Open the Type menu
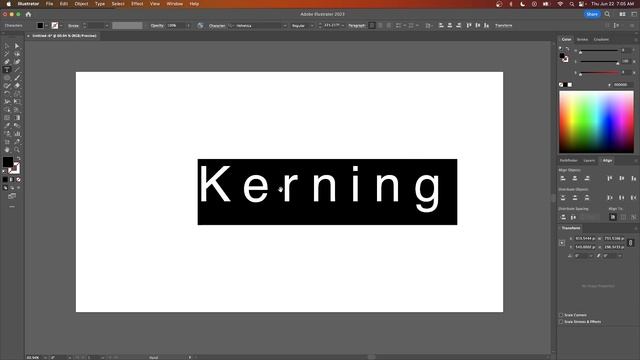 (x=100, y=4)
